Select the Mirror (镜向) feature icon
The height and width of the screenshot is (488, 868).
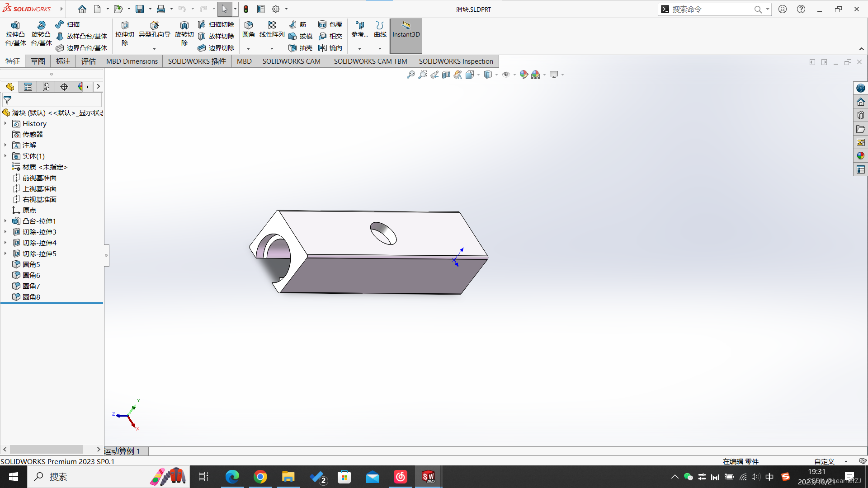[322, 48]
